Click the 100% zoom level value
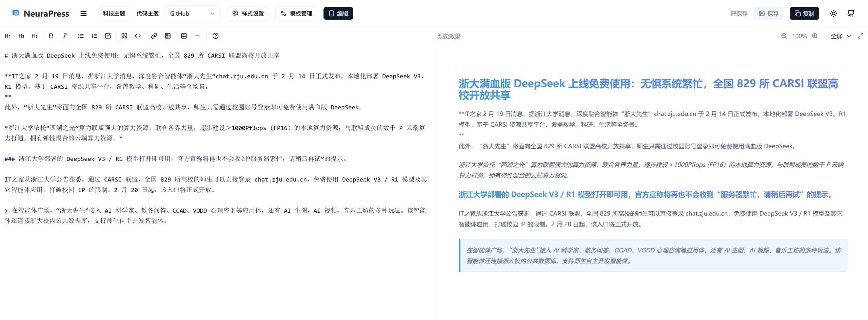This screenshot has height=320, width=868. 799,36
